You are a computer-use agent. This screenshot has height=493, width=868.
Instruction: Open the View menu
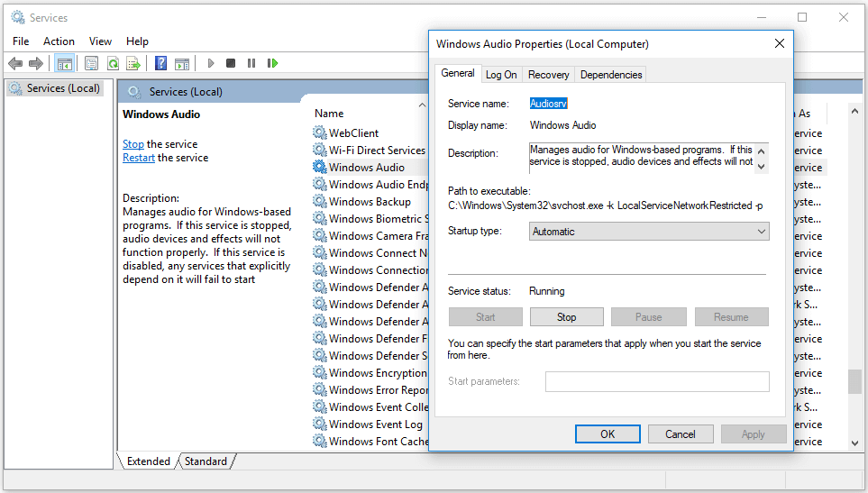point(100,41)
